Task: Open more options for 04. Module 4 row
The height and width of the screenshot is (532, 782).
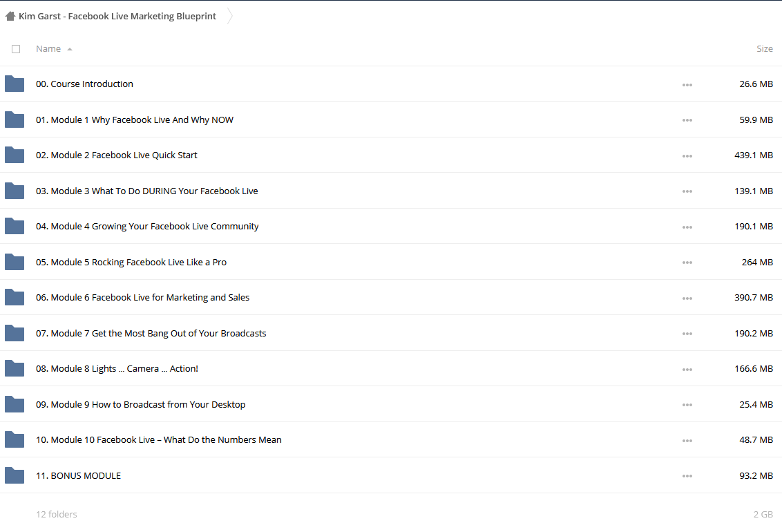Action: pyautogui.click(x=687, y=227)
